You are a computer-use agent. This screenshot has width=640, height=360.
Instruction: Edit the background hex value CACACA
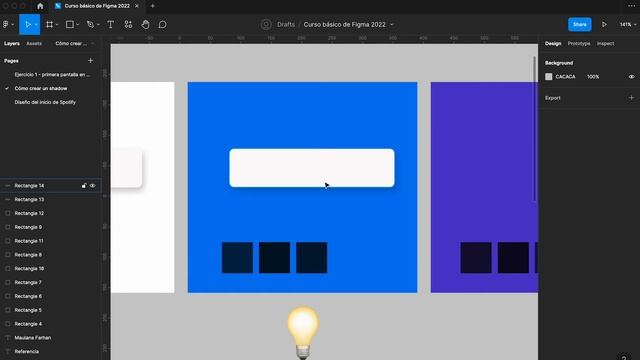pyautogui.click(x=565, y=77)
